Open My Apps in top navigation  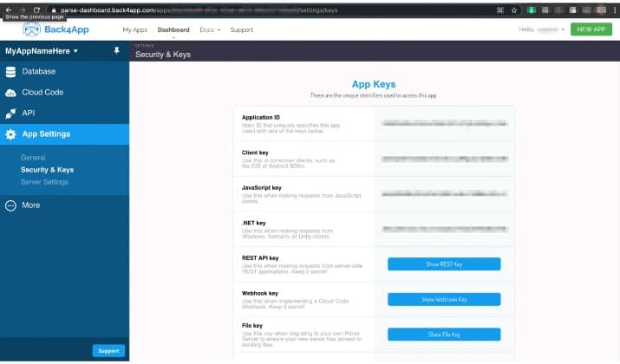click(x=134, y=29)
